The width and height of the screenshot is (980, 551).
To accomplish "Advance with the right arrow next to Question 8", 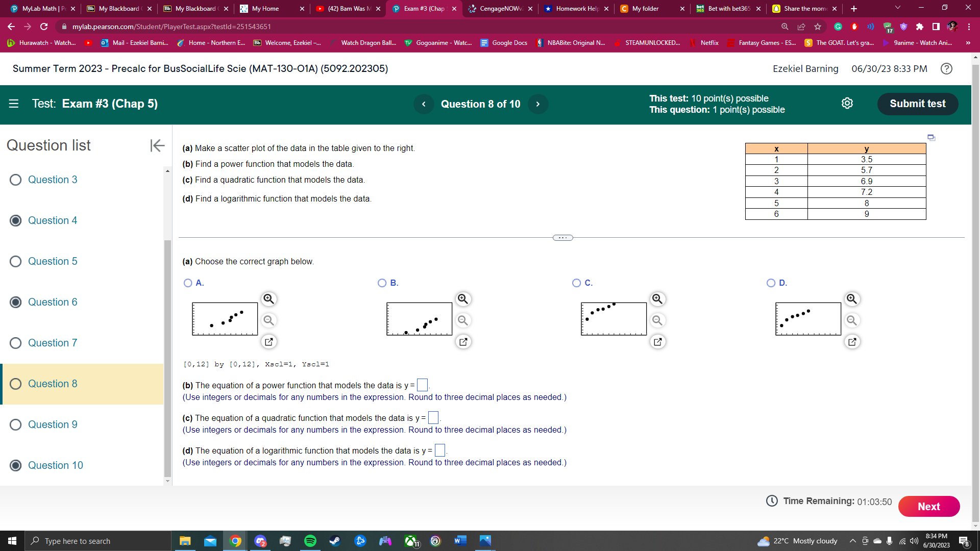I will pyautogui.click(x=538, y=104).
